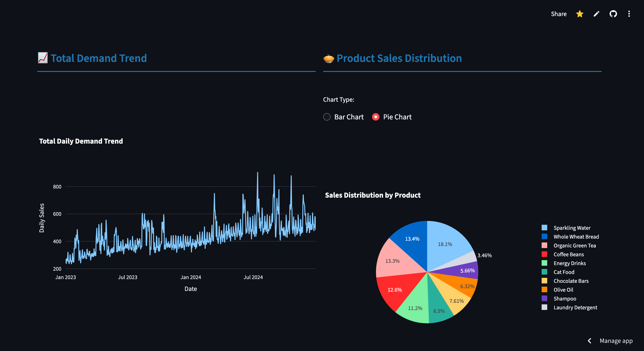Screen dimensions: 644x351
Task: Click the pie emoji beside Product Sales Distribution
Action: 329,59
